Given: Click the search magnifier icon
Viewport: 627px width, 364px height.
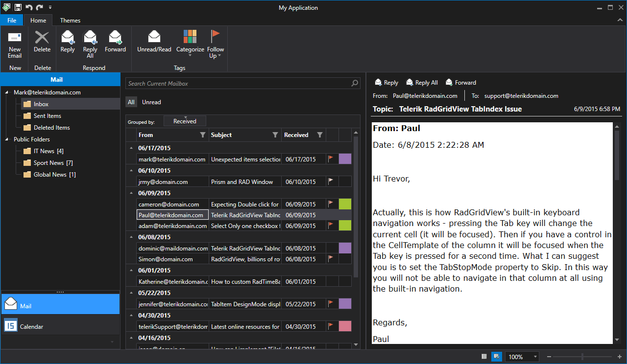Looking at the screenshot, I should point(355,84).
